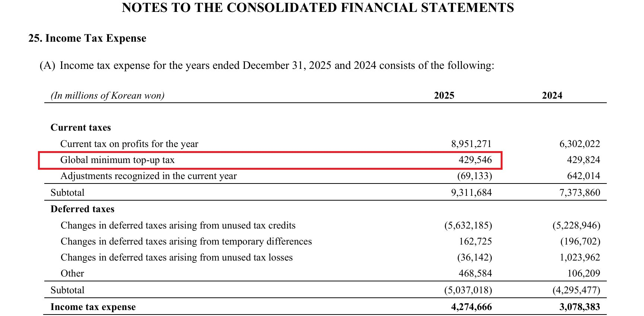The image size is (644, 316).
Task: Click the 429,546 top-up tax value
Action: (x=475, y=160)
